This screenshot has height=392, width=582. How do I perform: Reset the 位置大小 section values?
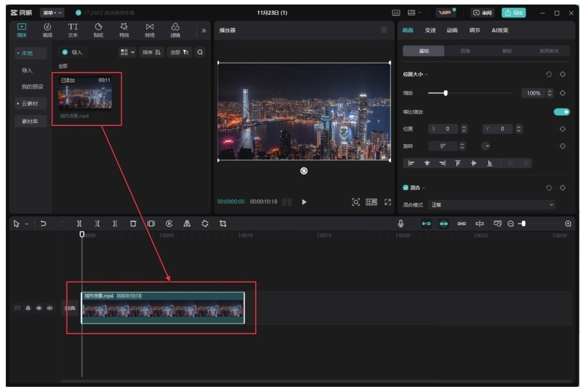[x=548, y=74]
